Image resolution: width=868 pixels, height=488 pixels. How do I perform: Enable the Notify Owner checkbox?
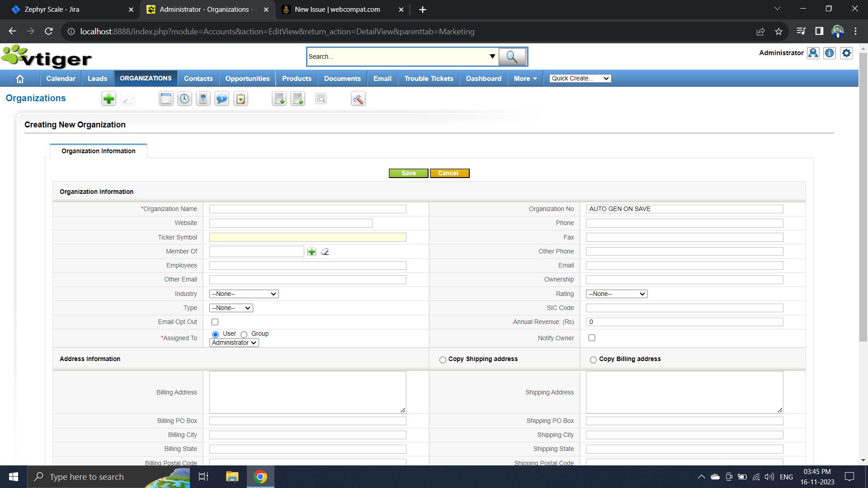pos(591,338)
